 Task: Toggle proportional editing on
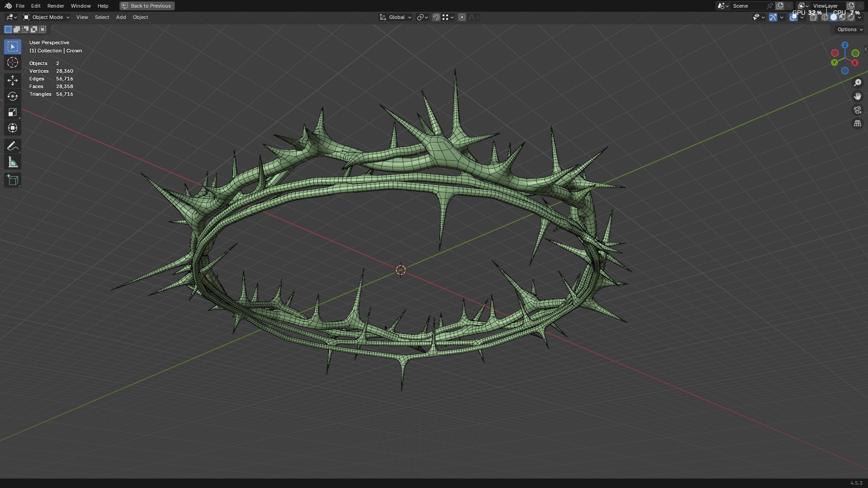pyautogui.click(x=462, y=17)
